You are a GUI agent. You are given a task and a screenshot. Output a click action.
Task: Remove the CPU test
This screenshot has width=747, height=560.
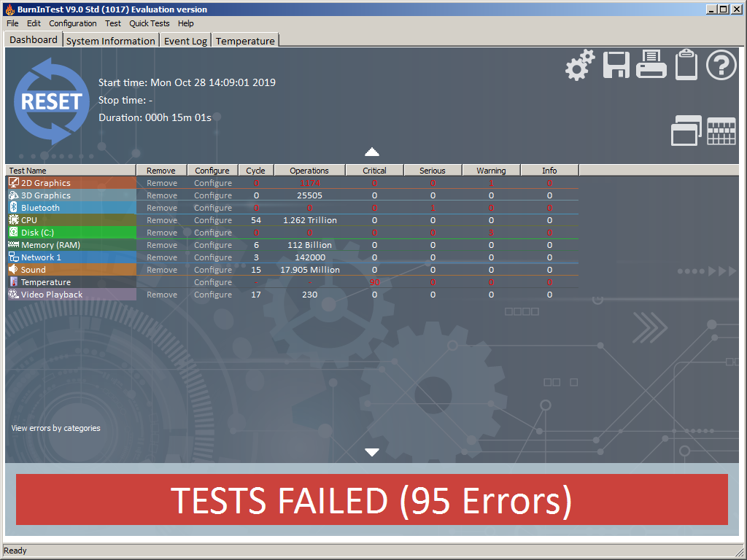(x=162, y=220)
